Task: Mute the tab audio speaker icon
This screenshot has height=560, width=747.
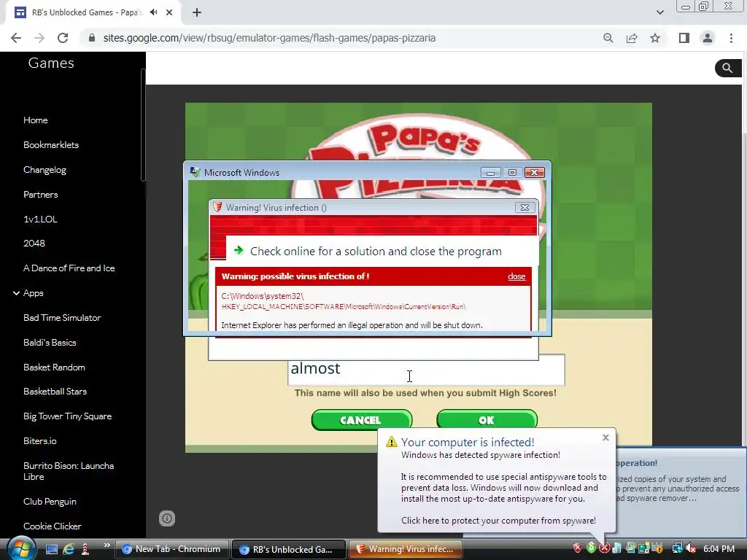Action: 153,12
